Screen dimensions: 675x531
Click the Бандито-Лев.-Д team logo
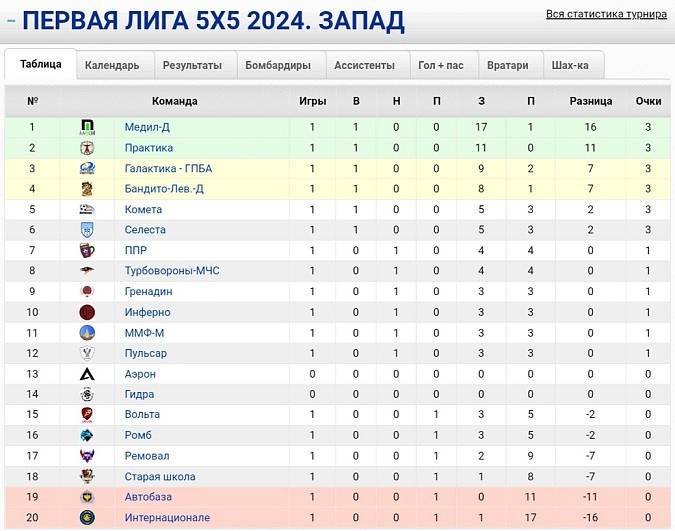tap(87, 189)
